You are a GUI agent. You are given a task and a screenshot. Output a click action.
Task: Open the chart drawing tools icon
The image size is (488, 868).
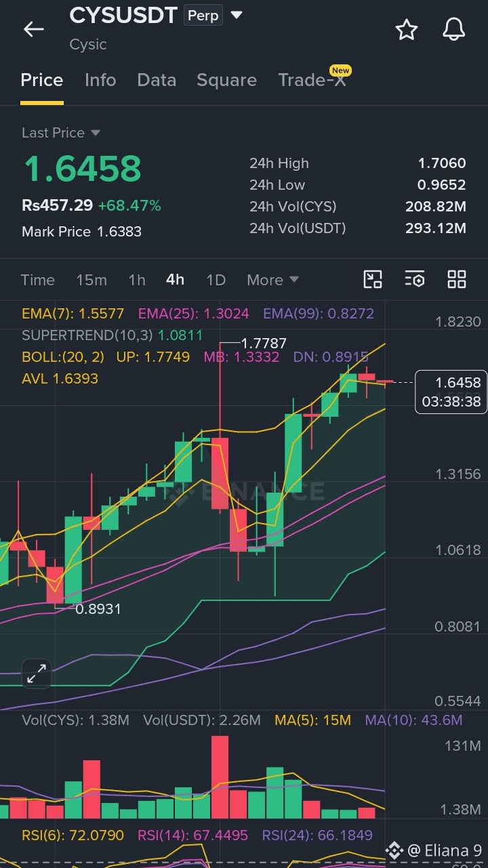point(373,279)
